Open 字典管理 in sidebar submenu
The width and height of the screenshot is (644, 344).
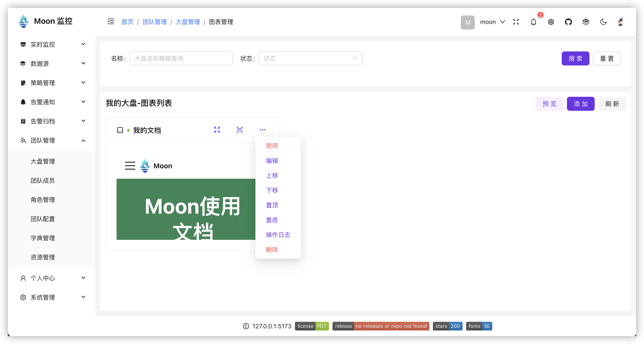click(43, 238)
